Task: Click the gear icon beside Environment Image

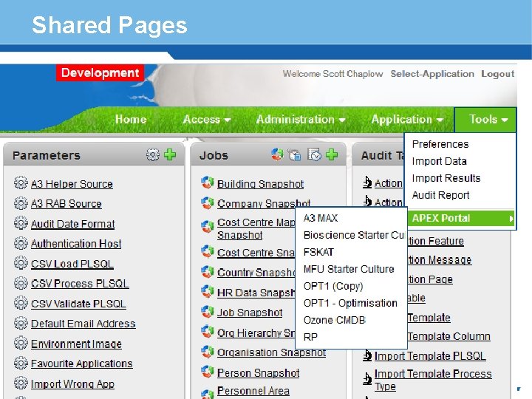Action: pos(21,343)
